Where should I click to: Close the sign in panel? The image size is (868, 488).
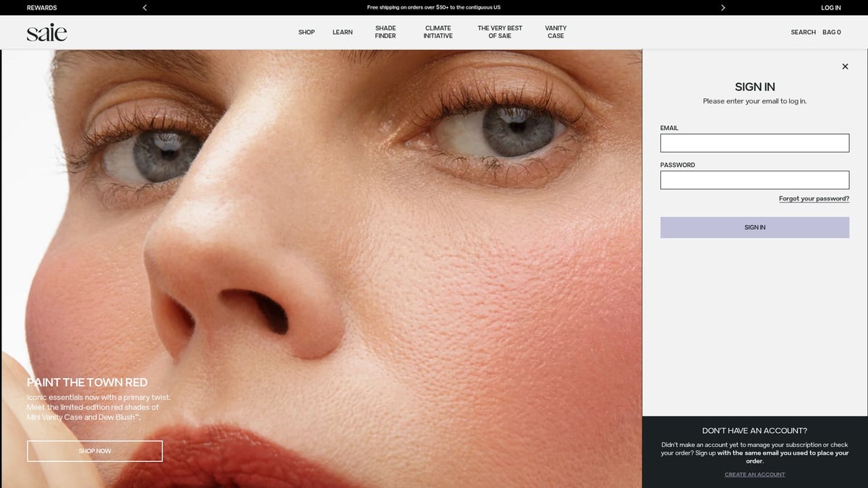[x=845, y=67]
